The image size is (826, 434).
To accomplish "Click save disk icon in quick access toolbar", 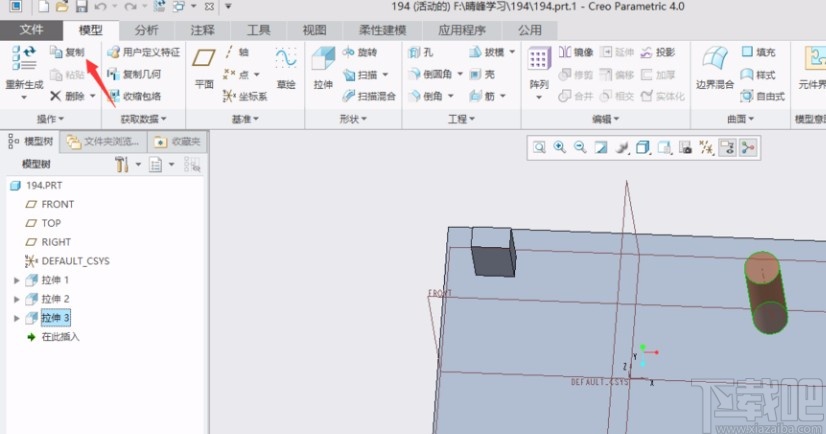I will point(81,7).
